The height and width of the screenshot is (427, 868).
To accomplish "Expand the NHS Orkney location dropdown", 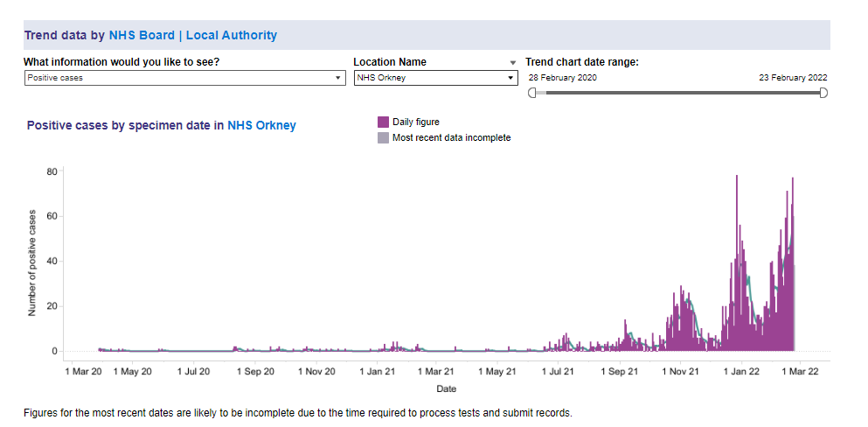I will coord(436,78).
